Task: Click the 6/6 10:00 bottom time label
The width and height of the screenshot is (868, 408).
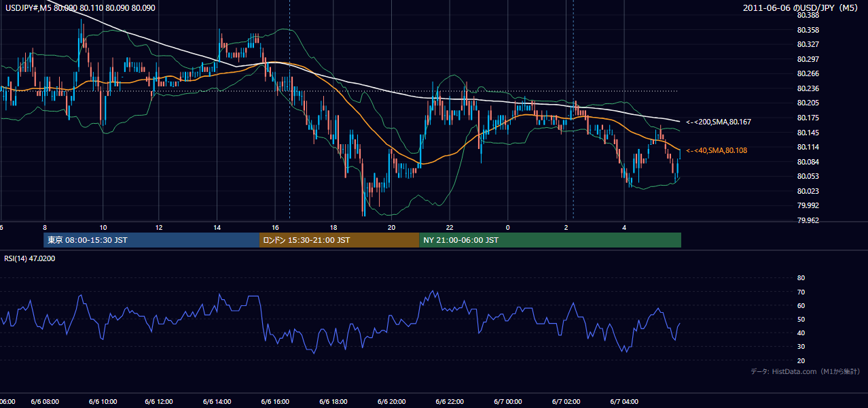Action: (x=103, y=401)
